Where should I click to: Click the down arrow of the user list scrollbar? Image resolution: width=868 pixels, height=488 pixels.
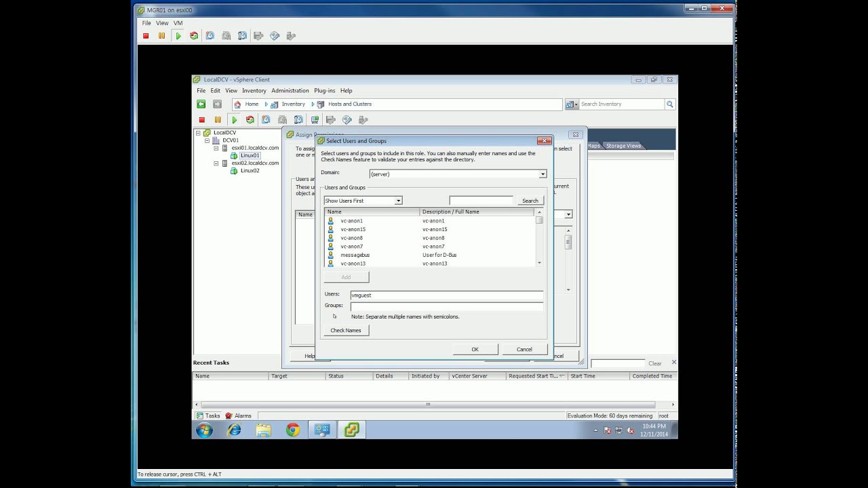click(x=539, y=263)
